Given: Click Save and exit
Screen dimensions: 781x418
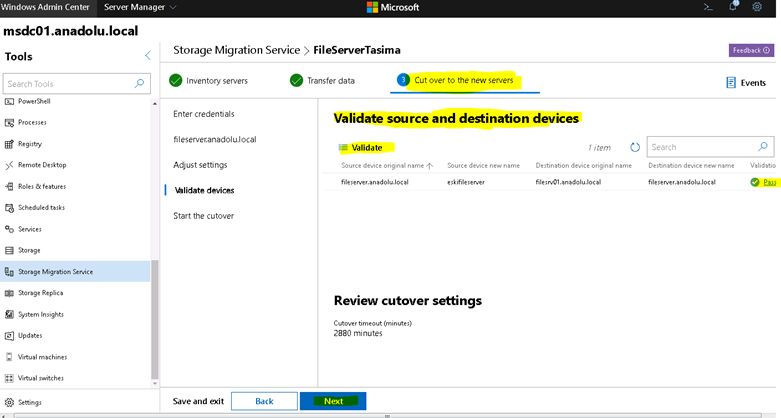Looking at the screenshot, I should pyautogui.click(x=198, y=401).
